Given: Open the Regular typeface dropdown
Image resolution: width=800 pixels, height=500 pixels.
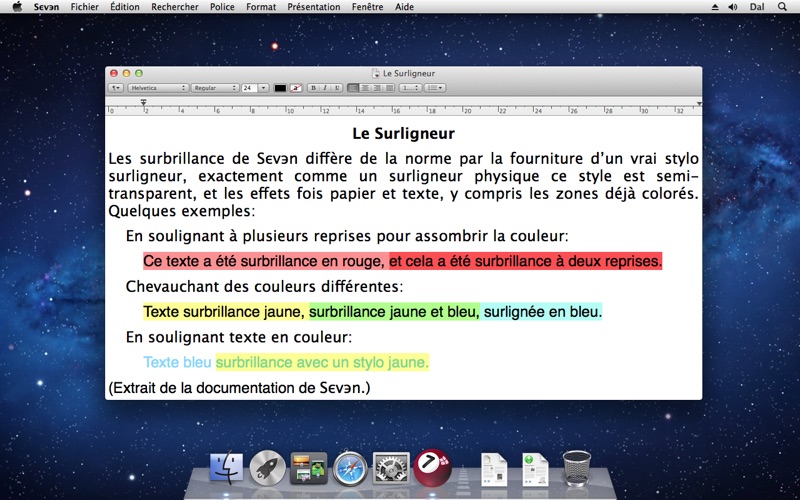Looking at the screenshot, I should pyautogui.click(x=215, y=88).
